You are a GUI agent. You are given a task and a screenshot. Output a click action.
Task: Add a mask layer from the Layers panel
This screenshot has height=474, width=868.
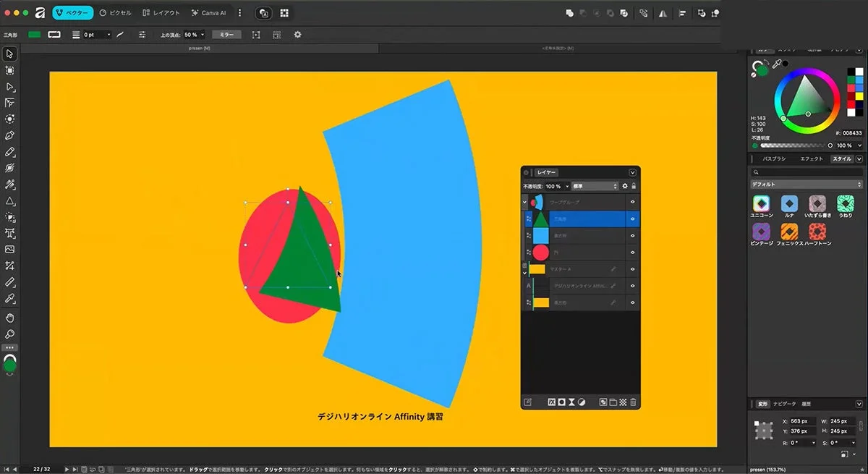pos(562,402)
